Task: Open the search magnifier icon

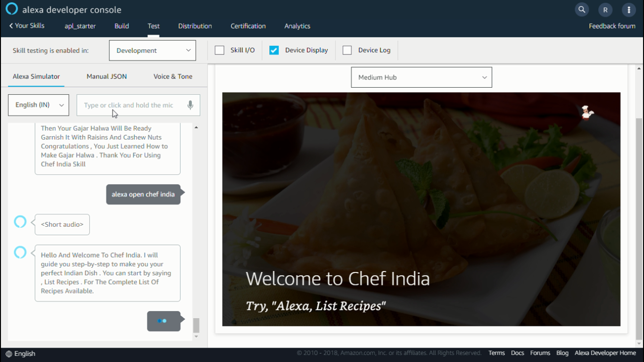Action: pos(582,9)
